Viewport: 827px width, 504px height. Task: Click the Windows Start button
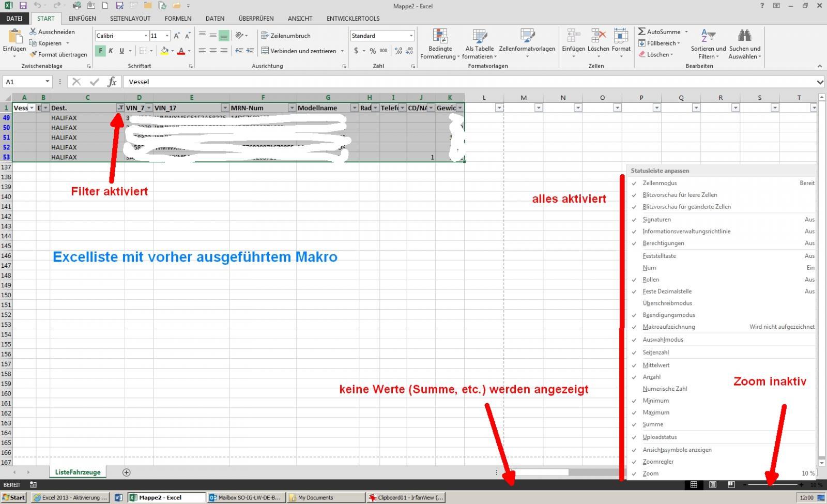(x=14, y=497)
